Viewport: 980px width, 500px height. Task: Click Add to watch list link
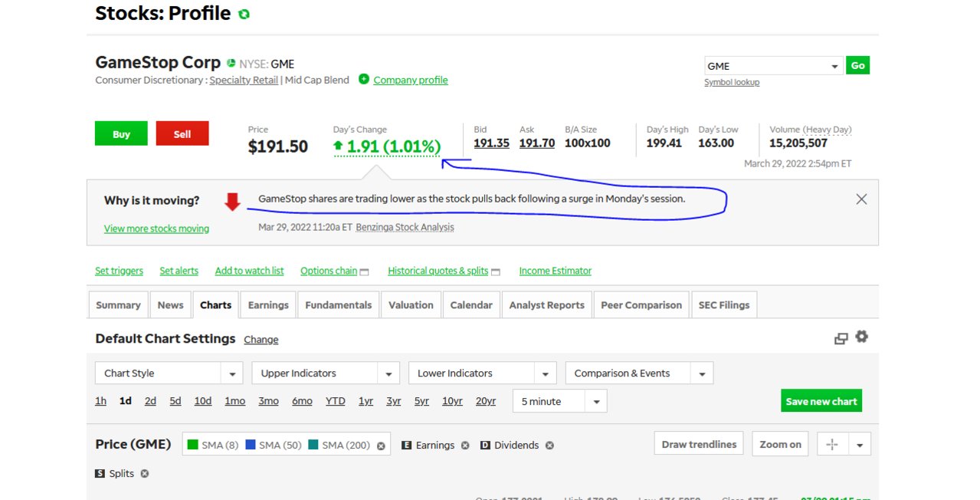pos(249,271)
